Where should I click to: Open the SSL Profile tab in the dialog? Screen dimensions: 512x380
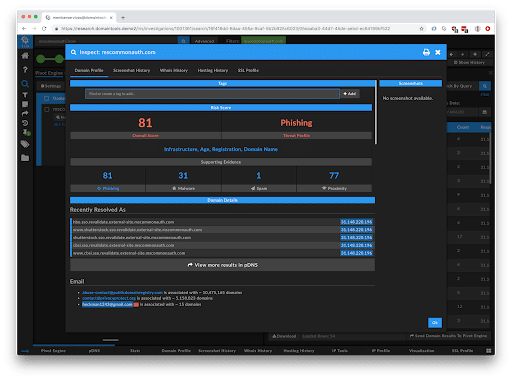(248, 70)
